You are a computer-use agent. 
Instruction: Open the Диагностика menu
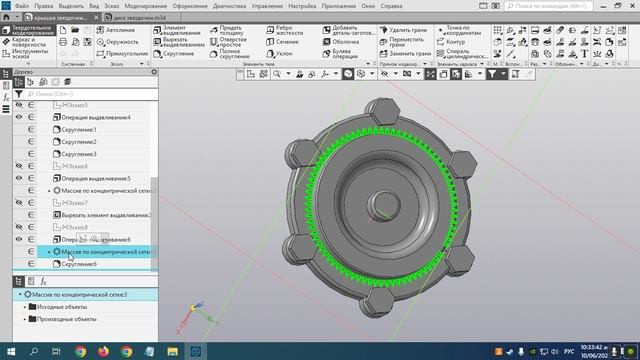229,6
